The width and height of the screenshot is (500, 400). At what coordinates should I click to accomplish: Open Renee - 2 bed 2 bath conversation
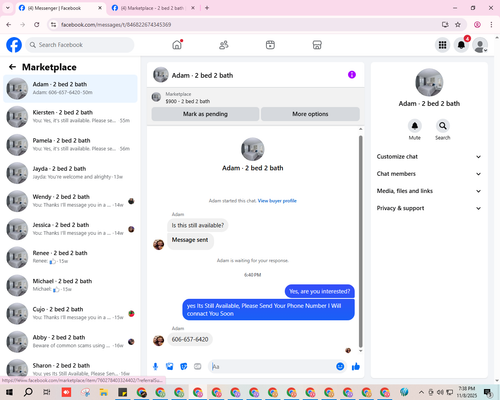click(70, 257)
